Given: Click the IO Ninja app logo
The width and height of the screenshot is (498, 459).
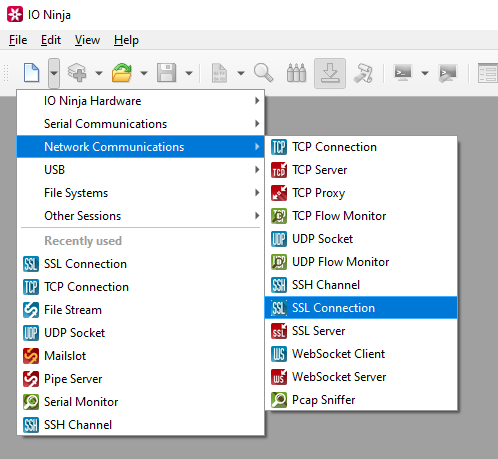Looking at the screenshot, I should [15, 14].
